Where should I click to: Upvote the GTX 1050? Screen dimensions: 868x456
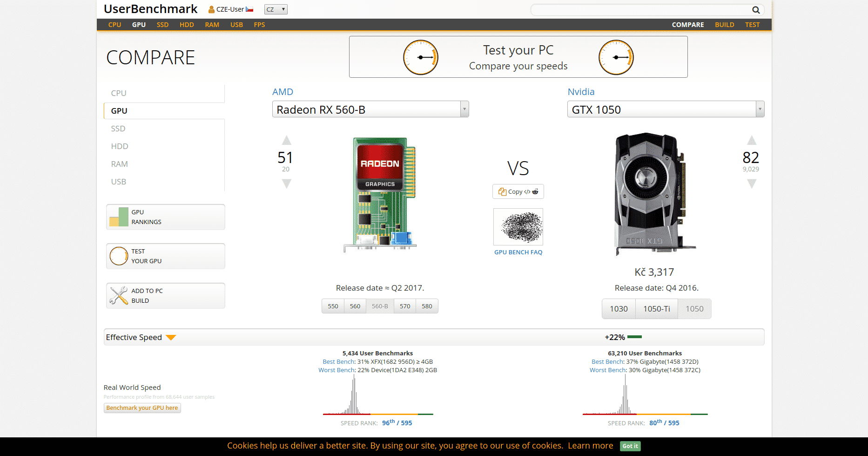752,140
